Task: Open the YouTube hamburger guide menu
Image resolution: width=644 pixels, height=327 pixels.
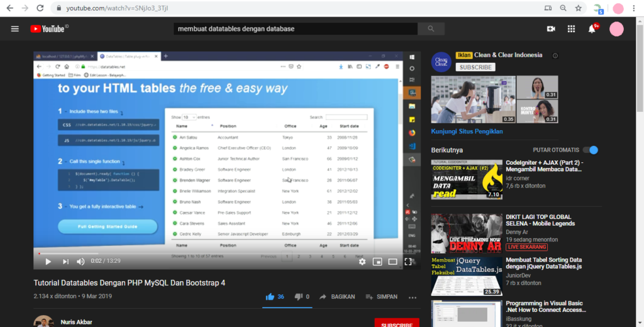Action: tap(15, 29)
